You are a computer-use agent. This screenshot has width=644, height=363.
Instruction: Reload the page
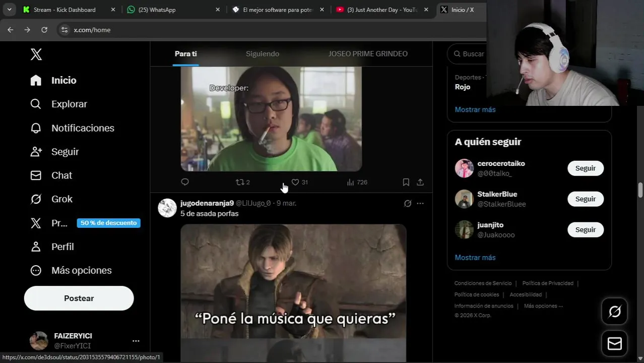click(44, 30)
